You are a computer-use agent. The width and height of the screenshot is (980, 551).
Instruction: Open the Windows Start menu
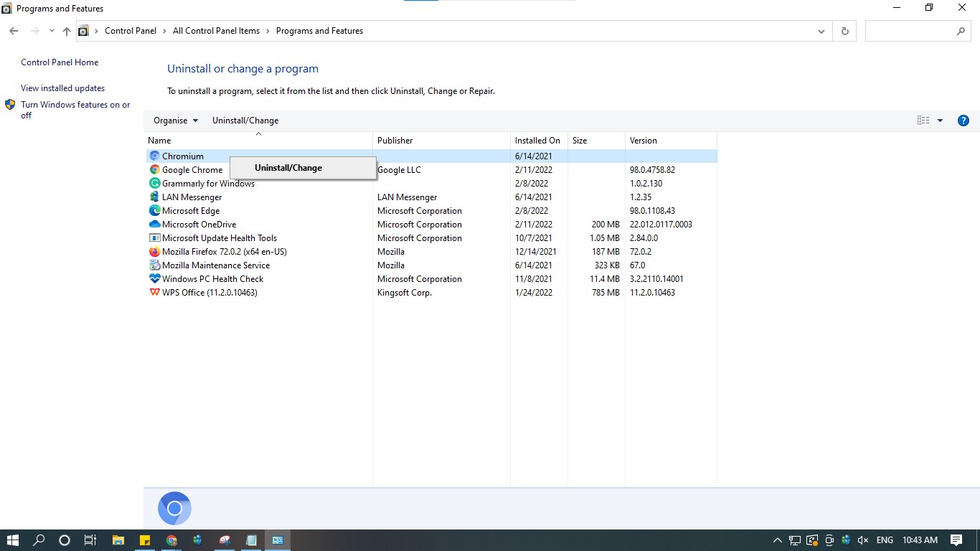coord(13,540)
